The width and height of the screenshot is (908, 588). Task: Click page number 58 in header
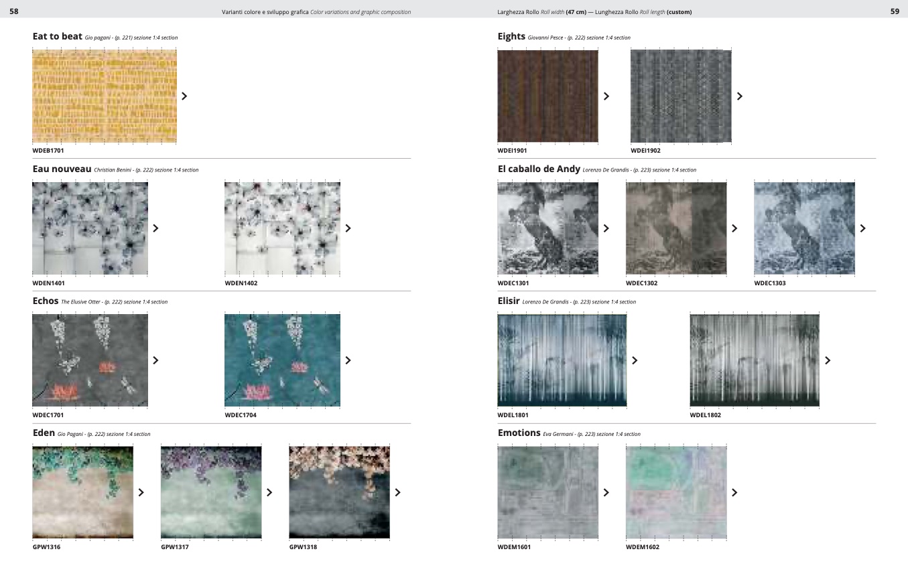coord(14,11)
